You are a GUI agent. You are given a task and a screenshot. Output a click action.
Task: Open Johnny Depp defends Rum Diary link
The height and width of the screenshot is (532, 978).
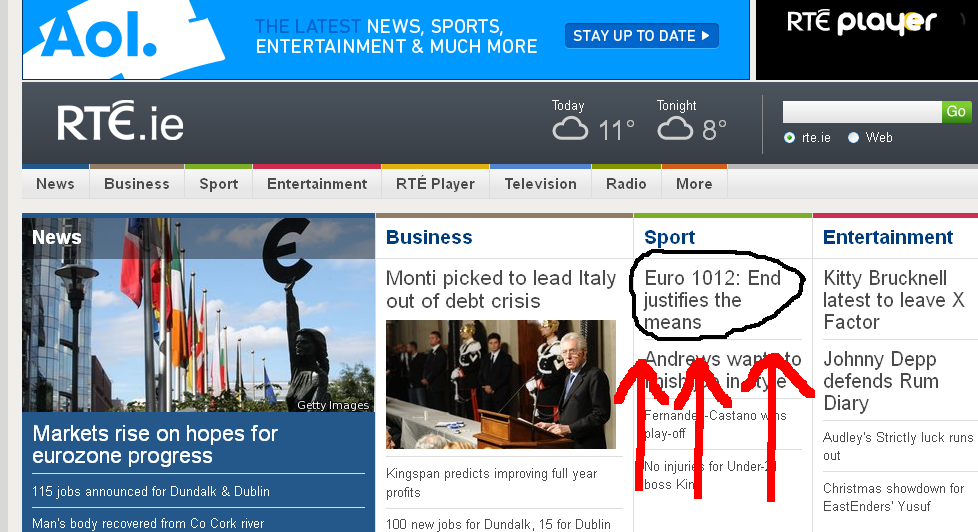click(x=880, y=381)
